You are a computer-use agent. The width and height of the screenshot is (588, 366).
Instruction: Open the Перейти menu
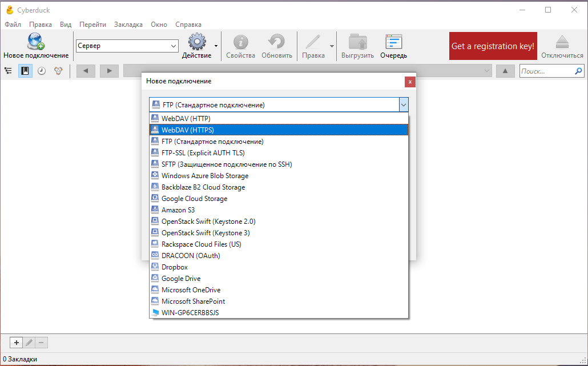click(92, 25)
